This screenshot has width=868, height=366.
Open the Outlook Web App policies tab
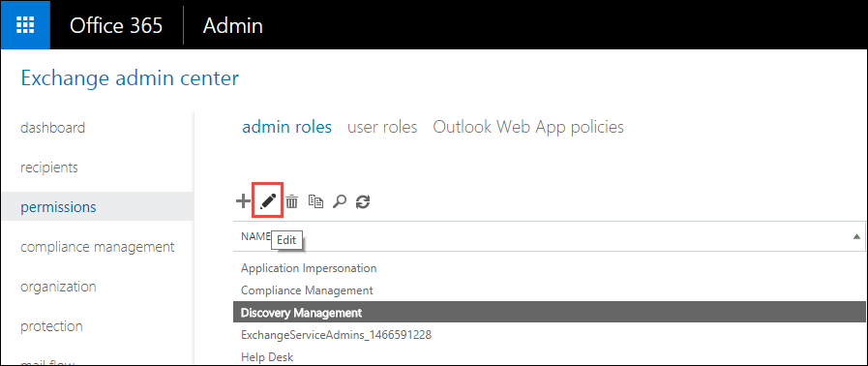(528, 127)
